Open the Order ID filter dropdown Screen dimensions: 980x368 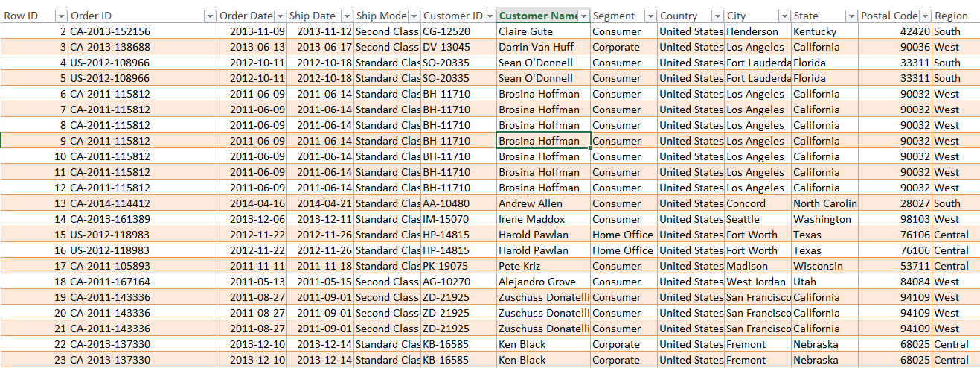point(210,16)
